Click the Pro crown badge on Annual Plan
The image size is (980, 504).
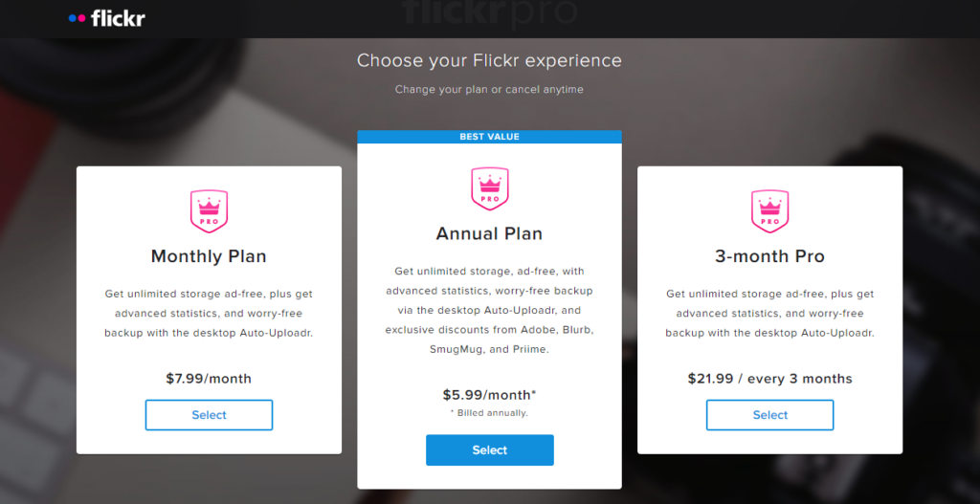coord(489,188)
